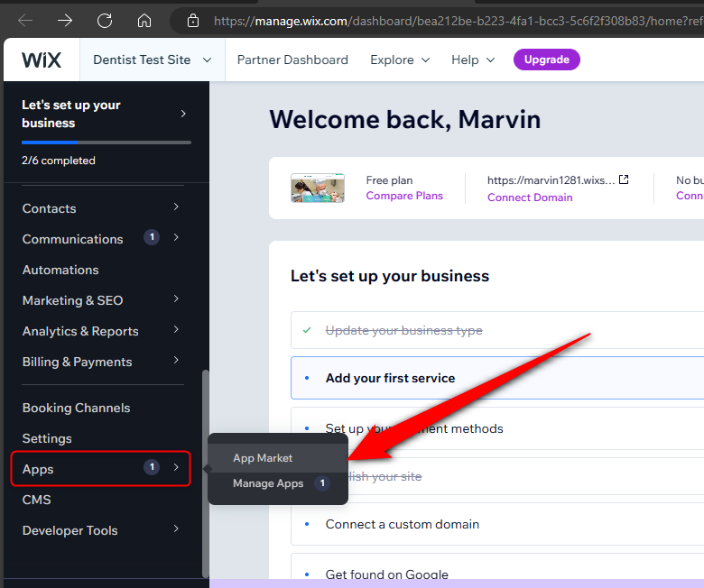View site security lock info
Image resolution: width=704 pixels, height=588 pixels.
pyautogui.click(x=193, y=20)
